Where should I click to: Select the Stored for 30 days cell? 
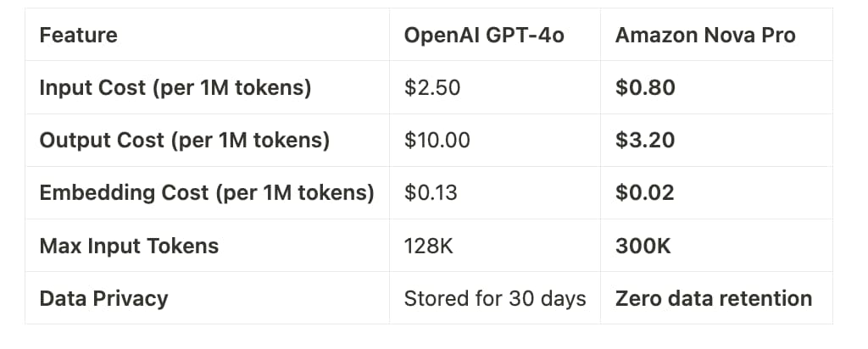495,299
